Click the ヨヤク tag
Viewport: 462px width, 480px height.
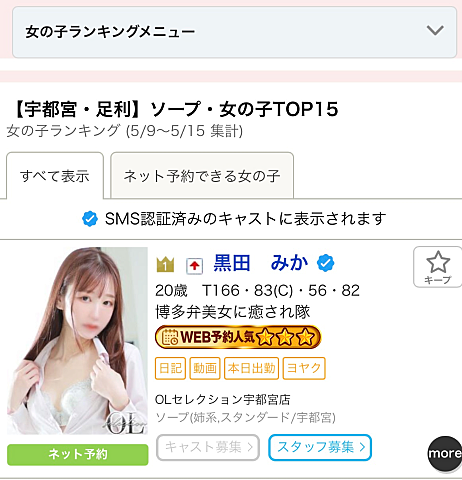(x=304, y=368)
